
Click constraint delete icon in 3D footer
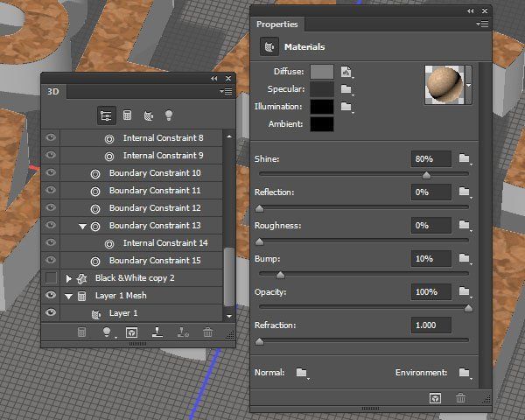pos(183,332)
